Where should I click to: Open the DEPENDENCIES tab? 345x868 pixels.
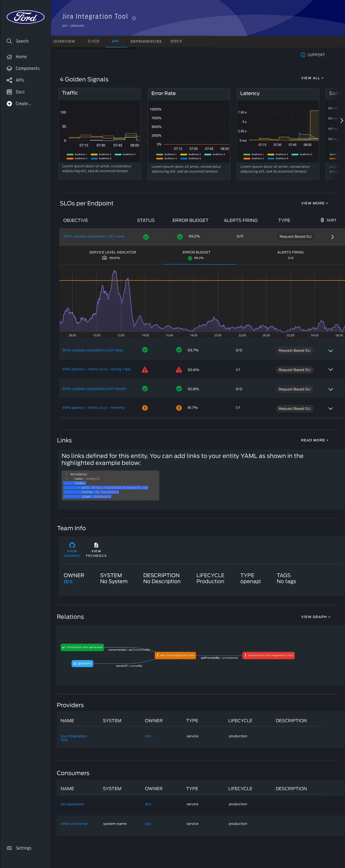tap(146, 41)
